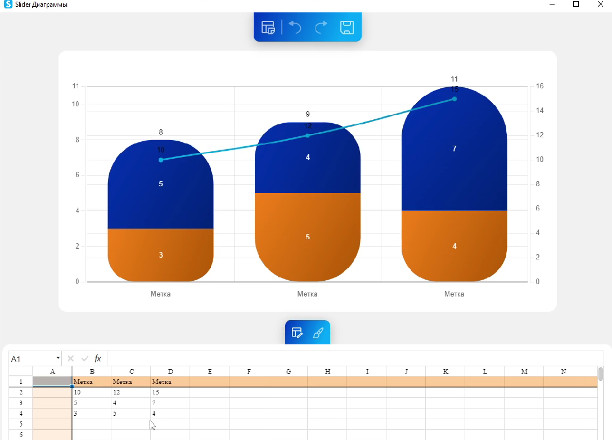Viewport: 612px width, 440px height.
Task: Open the chart template icon in top toolbar
Action: coord(268,28)
